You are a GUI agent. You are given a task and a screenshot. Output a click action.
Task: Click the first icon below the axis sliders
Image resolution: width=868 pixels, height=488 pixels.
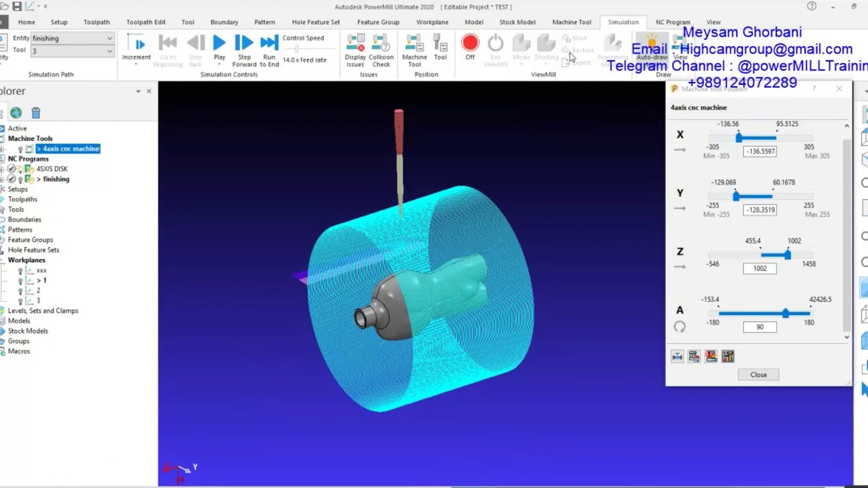pyautogui.click(x=677, y=357)
